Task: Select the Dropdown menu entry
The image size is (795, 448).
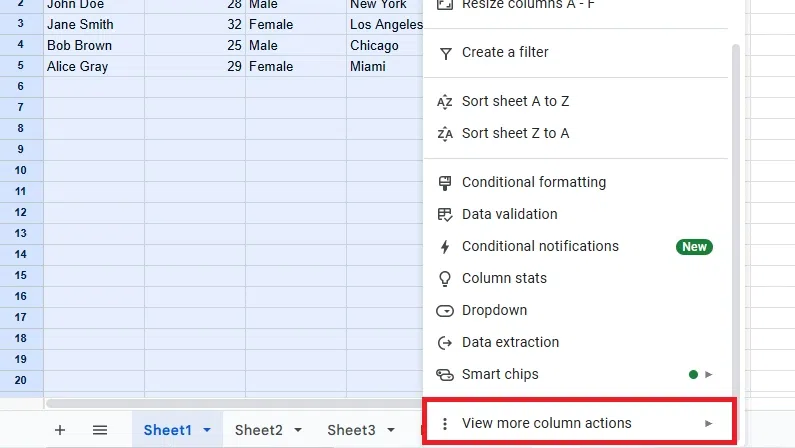Action: click(494, 311)
